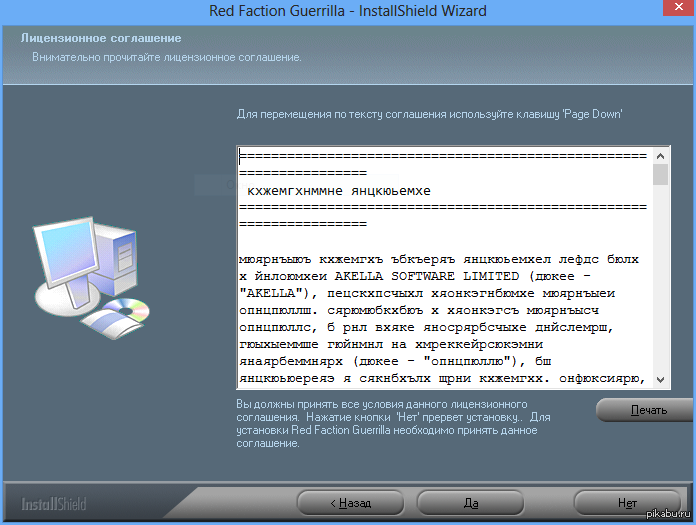Click the license text scrollbar thumb
696x525 pixels.
coord(660,174)
